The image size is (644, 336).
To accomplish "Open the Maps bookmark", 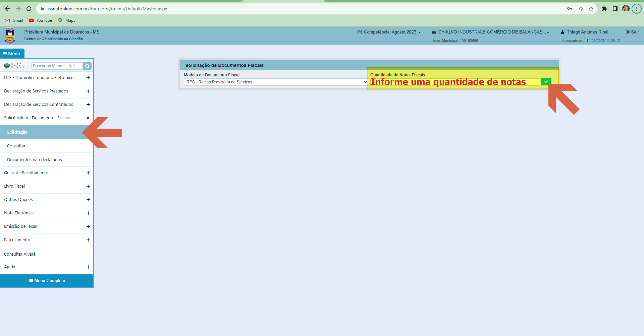I will [66, 20].
